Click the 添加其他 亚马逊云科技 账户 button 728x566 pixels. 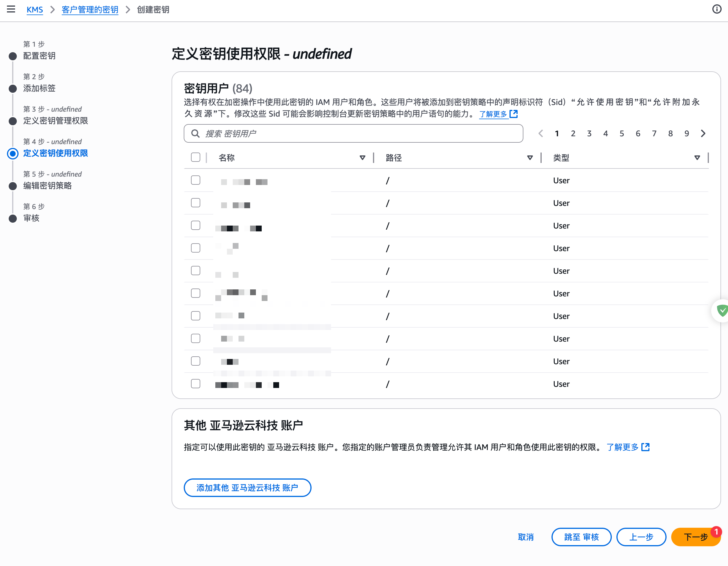[x=247, y=487]
